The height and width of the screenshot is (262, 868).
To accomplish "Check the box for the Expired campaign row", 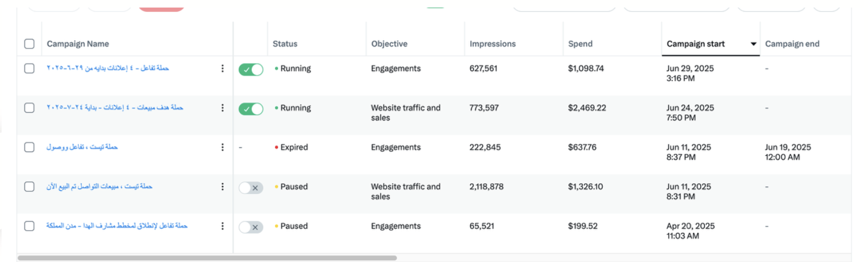I will 30,147.
